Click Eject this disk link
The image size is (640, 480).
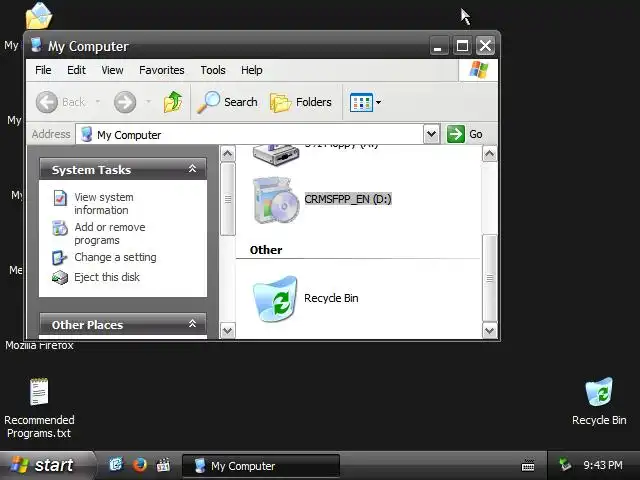point(107,277)
